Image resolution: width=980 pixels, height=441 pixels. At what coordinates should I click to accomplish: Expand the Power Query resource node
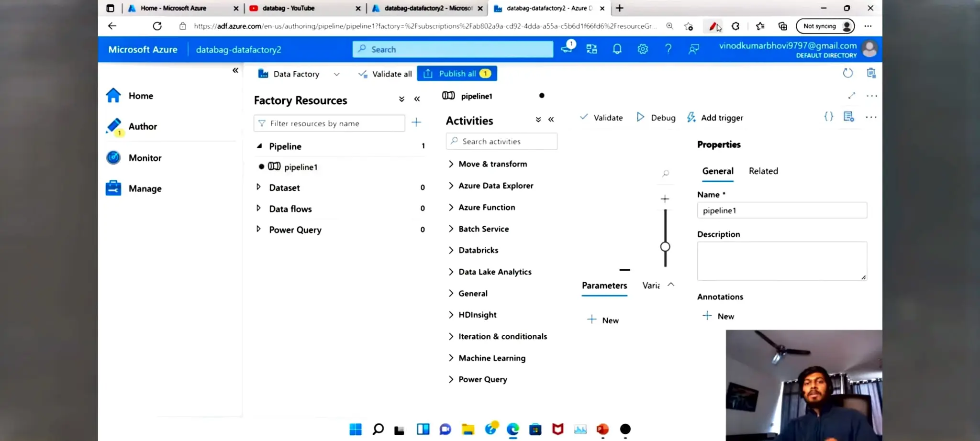click(x=258, y=229)
